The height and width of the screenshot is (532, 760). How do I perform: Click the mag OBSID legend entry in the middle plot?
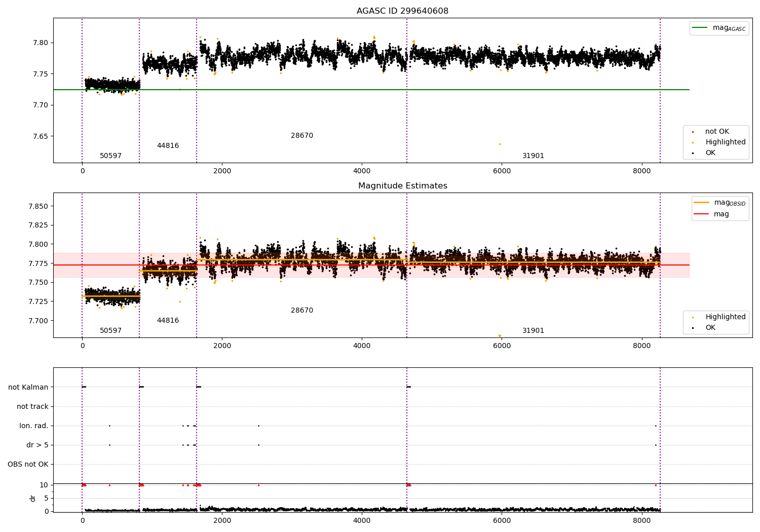coord(719,203)
